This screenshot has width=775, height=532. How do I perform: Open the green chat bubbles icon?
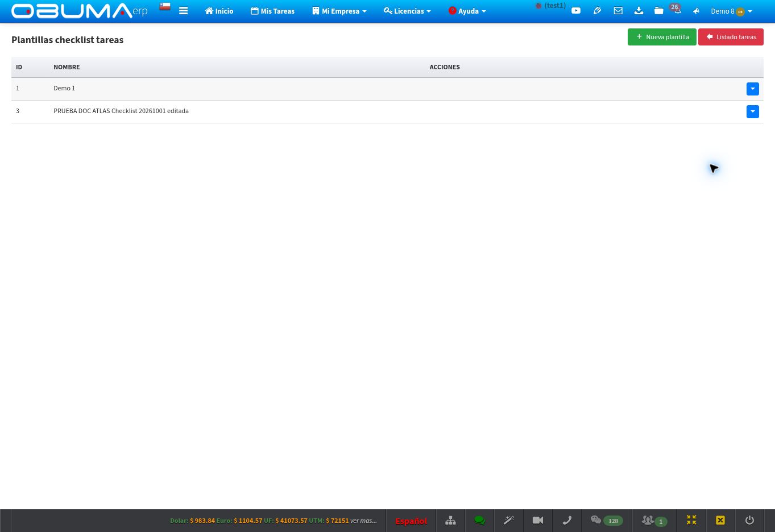(x=480, y=520)
